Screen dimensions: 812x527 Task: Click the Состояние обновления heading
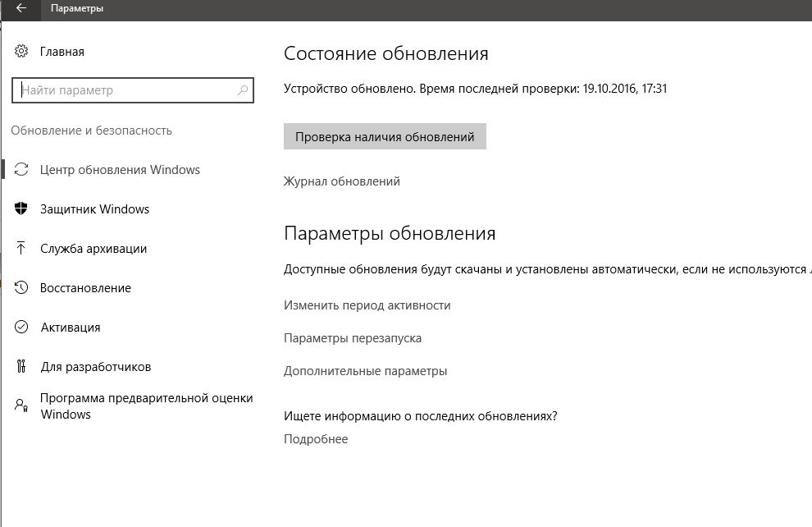(x=386, y=53)
